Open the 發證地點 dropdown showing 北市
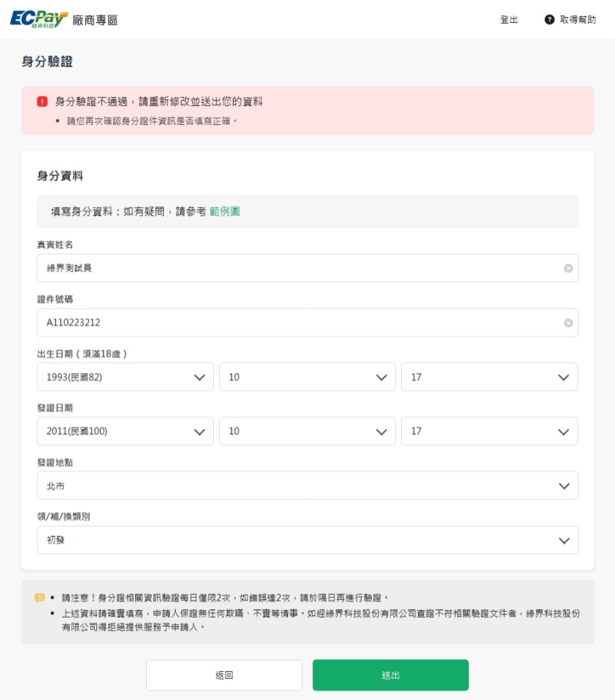 tap(307, 486)
